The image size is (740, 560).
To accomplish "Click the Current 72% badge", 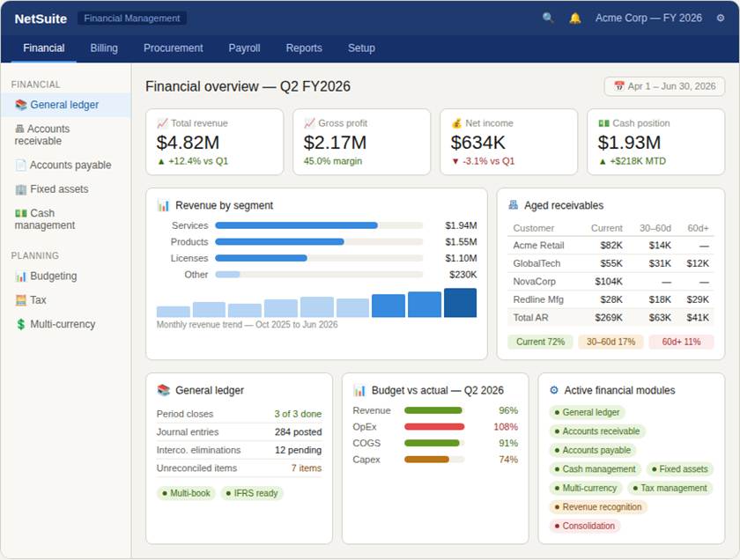I will point(540,342).
